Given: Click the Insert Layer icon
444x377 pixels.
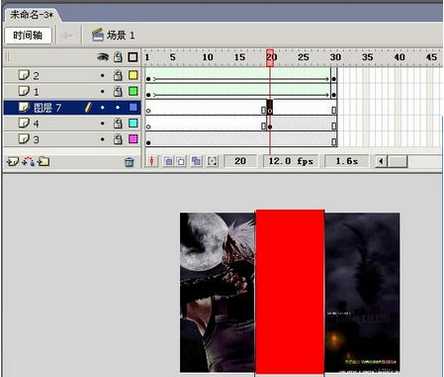Looking at the screenshot, I should coord(12,162).
